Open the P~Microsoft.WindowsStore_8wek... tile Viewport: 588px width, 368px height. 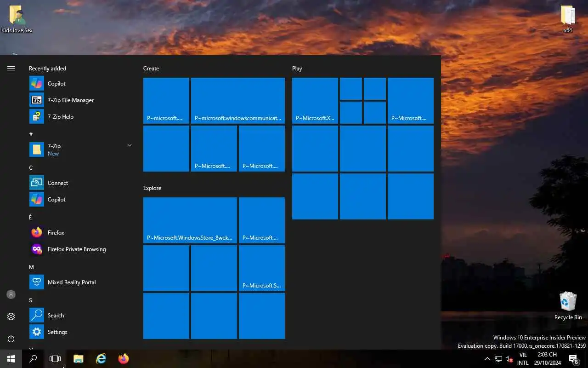coord(190,220)
